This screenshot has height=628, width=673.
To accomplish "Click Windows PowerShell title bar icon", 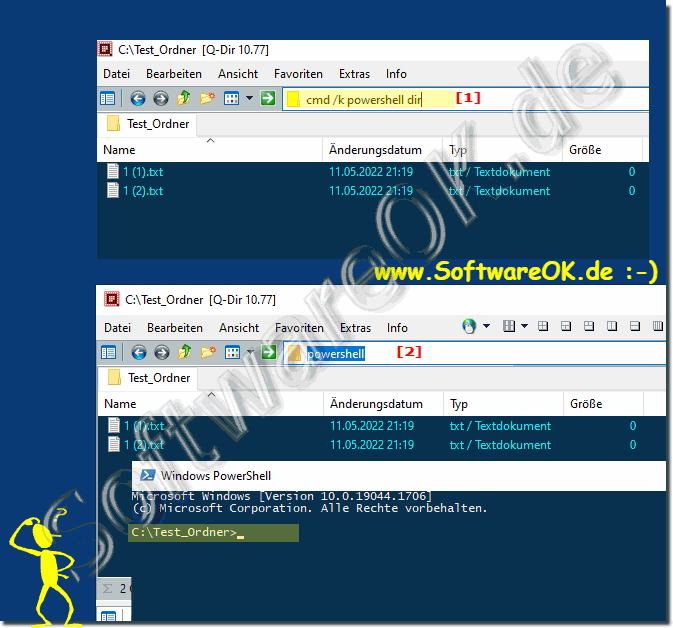I will pos(148,475).
